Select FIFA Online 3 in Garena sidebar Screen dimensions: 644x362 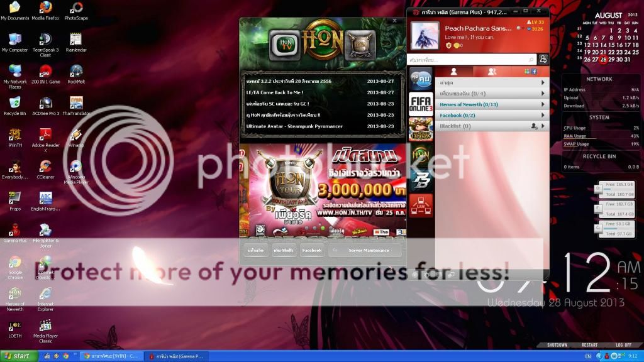pos(421,104)
